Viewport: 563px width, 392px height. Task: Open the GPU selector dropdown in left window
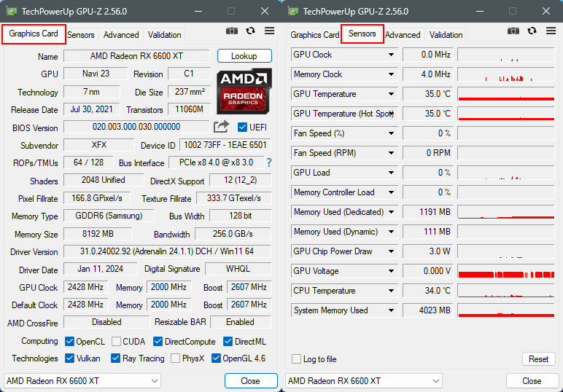82,381
